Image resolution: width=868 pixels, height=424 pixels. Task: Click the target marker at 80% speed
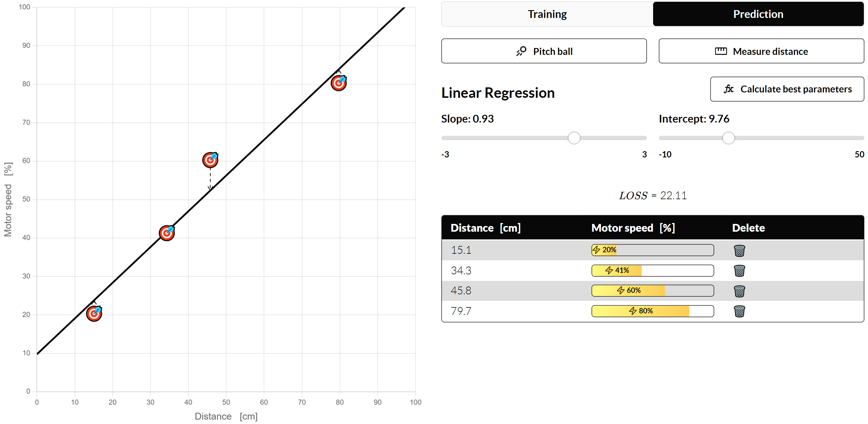coord(338,83)
